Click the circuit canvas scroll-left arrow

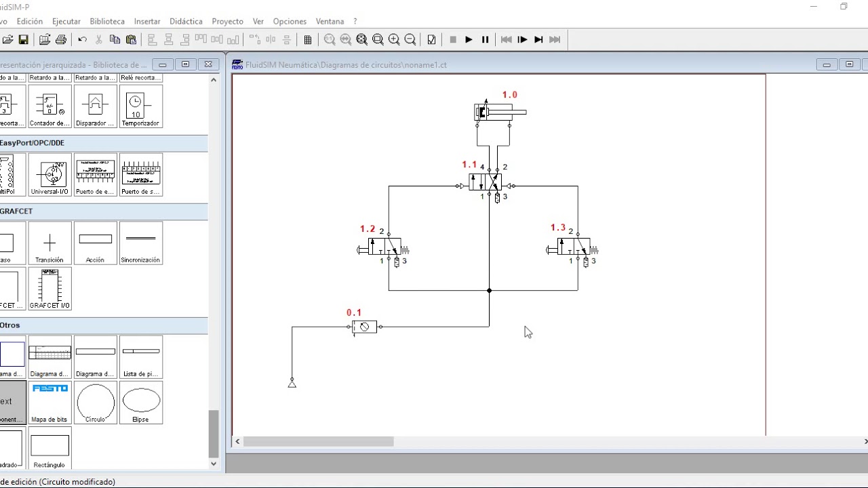(237, 441)
